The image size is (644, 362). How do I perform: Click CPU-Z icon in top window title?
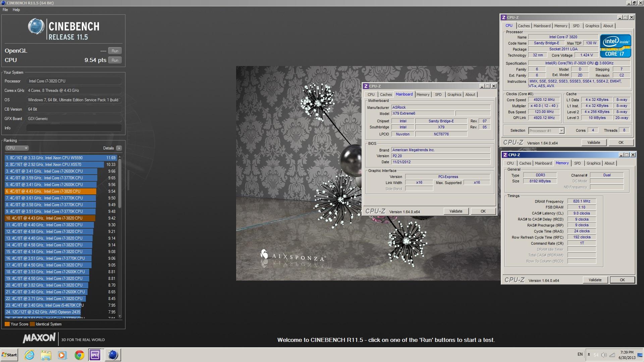pos(503,17)
